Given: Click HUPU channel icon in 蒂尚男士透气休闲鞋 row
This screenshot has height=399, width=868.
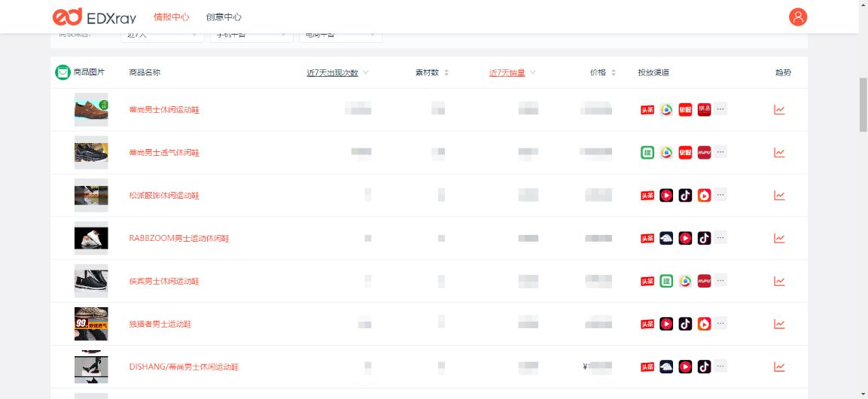Looking at the screenshot, I should 704,152.
